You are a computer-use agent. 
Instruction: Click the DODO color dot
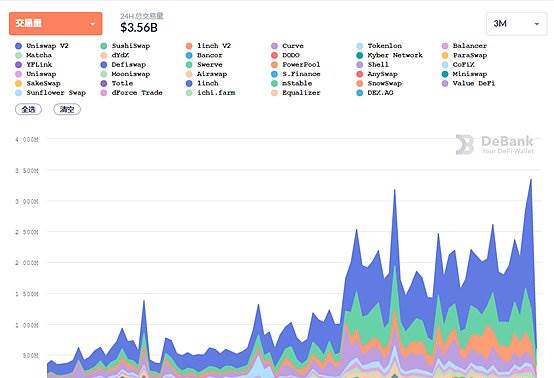(x=275, y=55)
